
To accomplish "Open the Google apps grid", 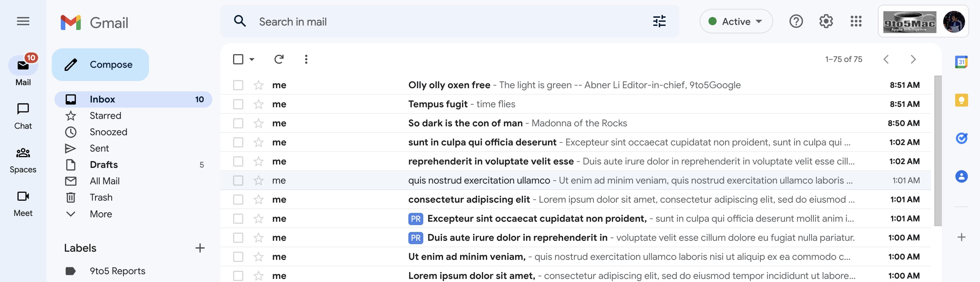I will click(x=855, y=21).
